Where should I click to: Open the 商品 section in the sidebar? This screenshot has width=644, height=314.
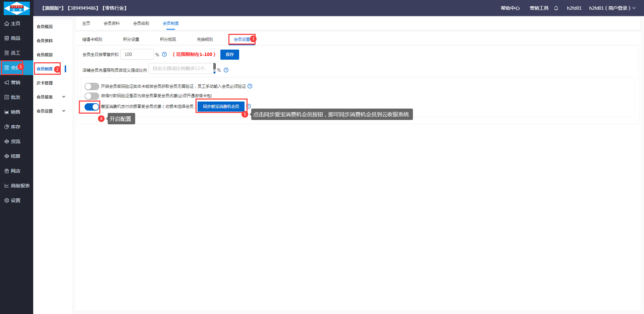click(x=15, y=38)
